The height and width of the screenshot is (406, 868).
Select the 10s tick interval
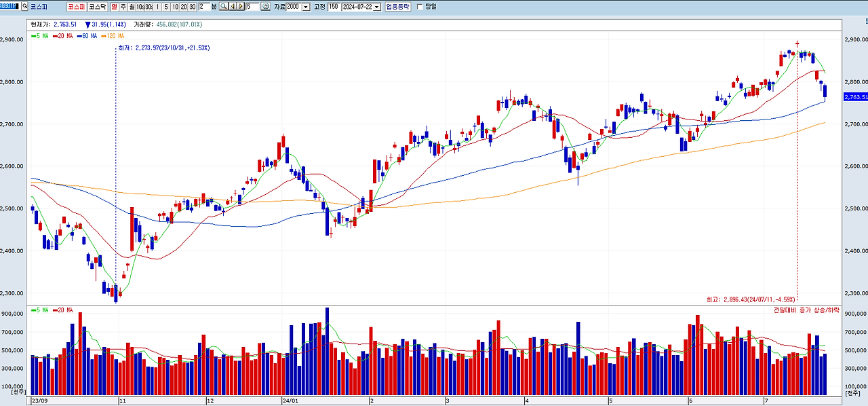(140, 6)
